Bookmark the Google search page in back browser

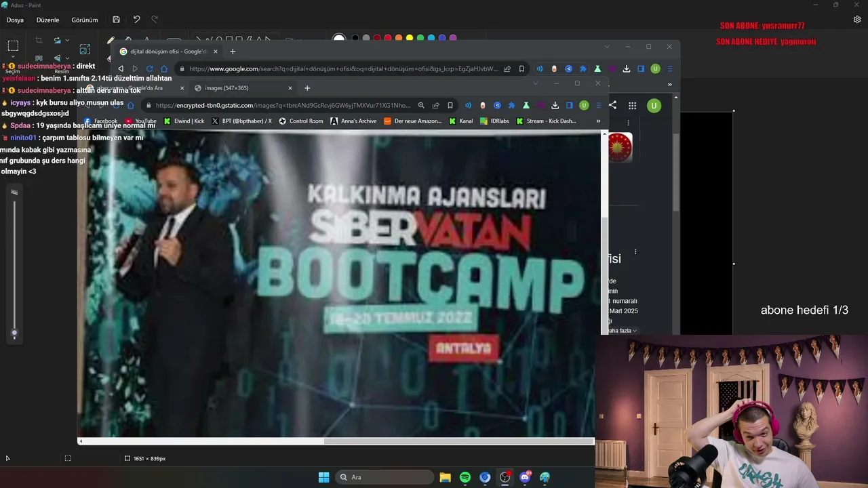click(x=521, y=68)
